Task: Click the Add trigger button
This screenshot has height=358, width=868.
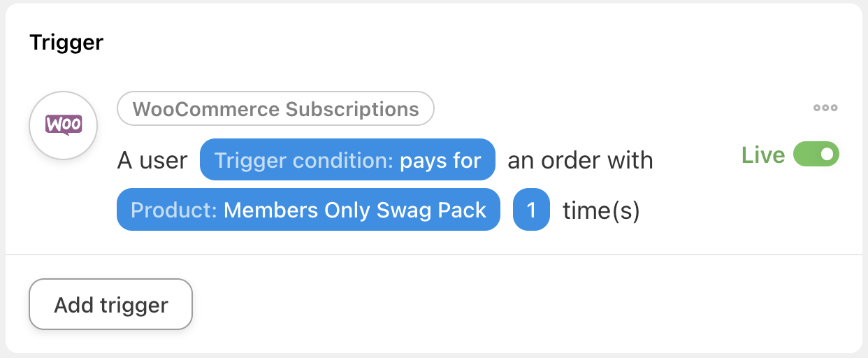Action: click(110, 305)
